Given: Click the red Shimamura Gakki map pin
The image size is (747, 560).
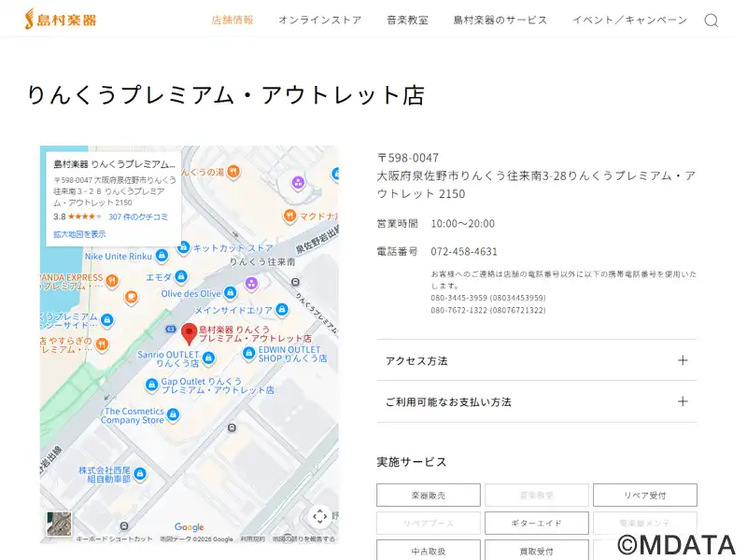Looking at the screenshot, I should click(x=189, y=333).
